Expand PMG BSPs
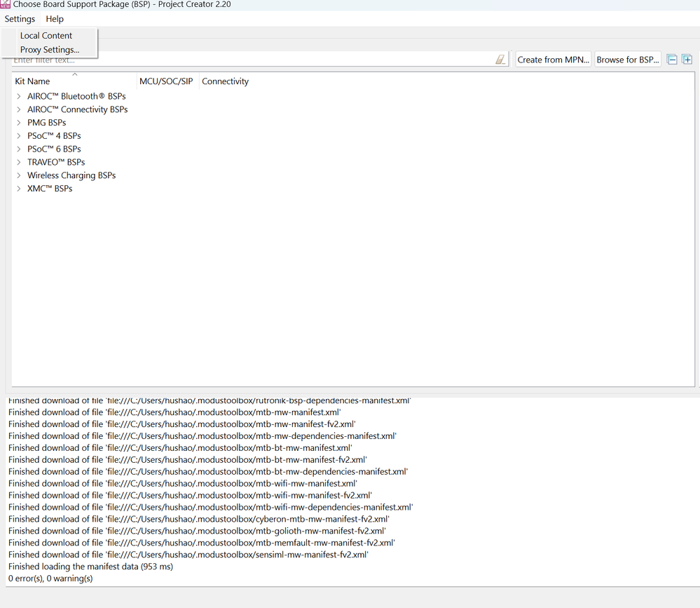Viewport: 700px width, 608px height. [18, 122]
